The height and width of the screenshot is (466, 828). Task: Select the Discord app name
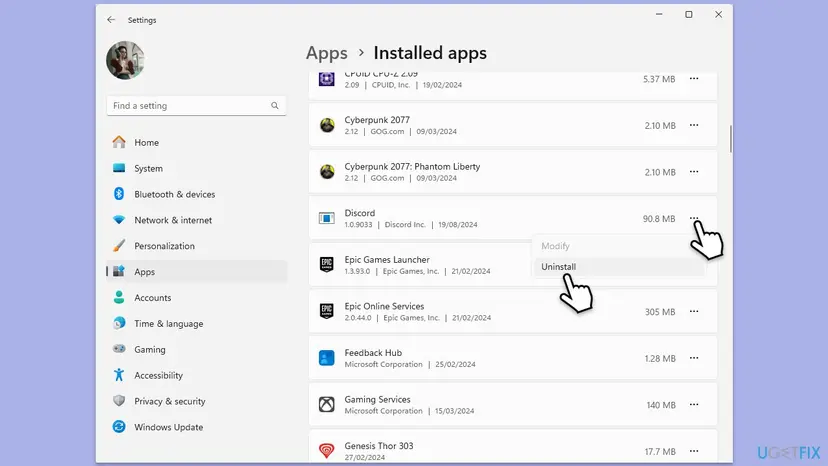360,213
